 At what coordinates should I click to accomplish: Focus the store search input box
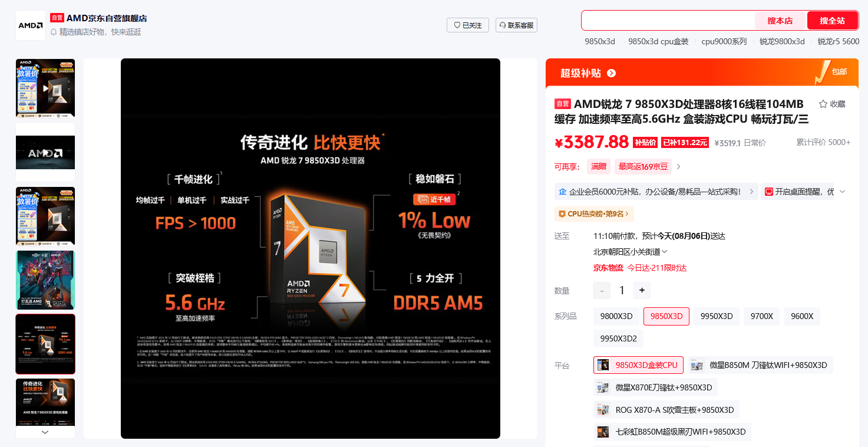pos(668,21)
